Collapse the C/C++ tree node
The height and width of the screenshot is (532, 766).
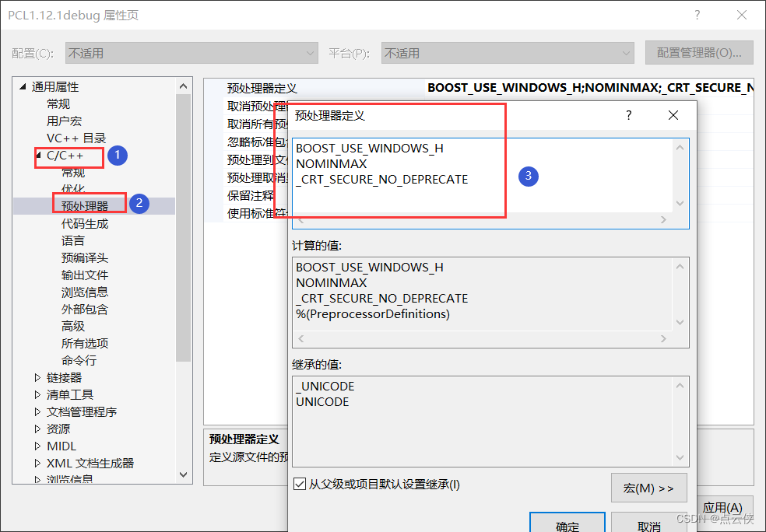[x=39, y=156]
